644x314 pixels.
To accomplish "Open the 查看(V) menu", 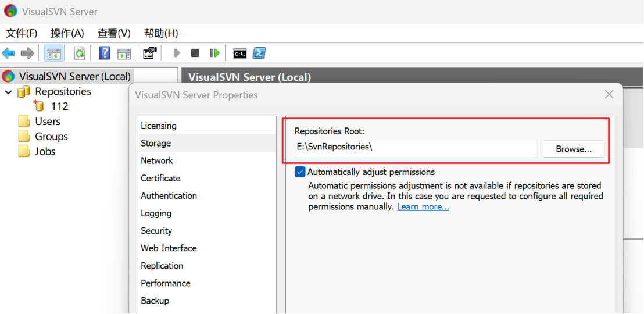I will coord(114,33).
